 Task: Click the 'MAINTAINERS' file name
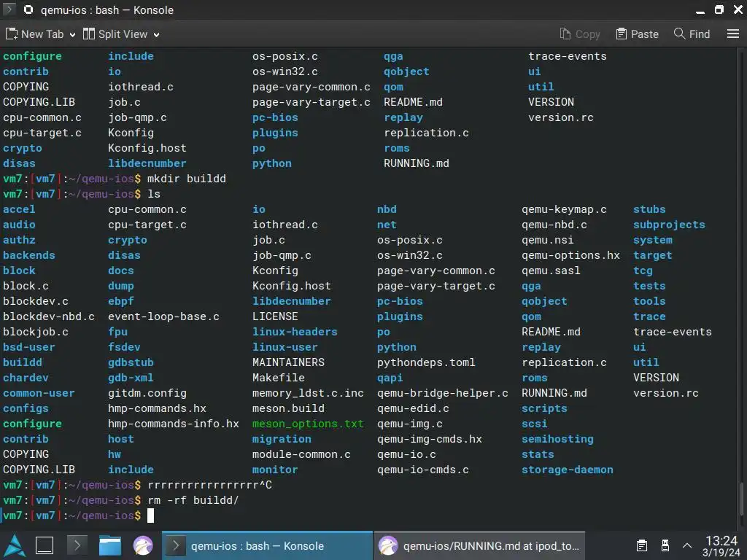point(288,362)
